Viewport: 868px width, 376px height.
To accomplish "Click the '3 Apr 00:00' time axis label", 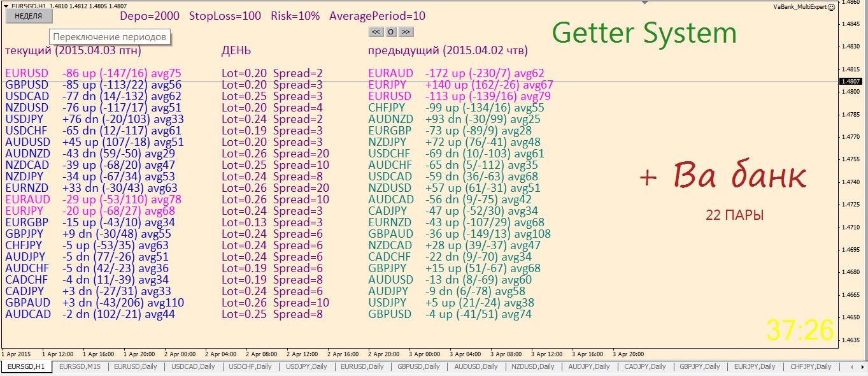I will (425, 354).
